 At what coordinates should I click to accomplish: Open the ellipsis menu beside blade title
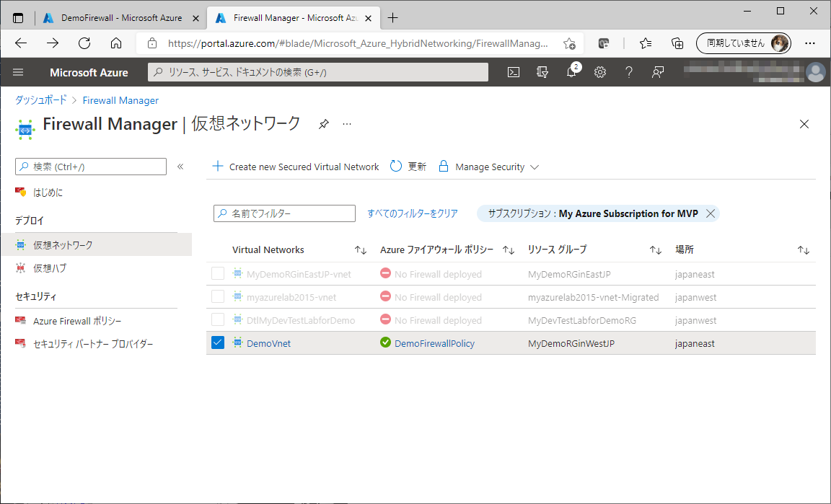pyautogui.click(x=346, y=124)
